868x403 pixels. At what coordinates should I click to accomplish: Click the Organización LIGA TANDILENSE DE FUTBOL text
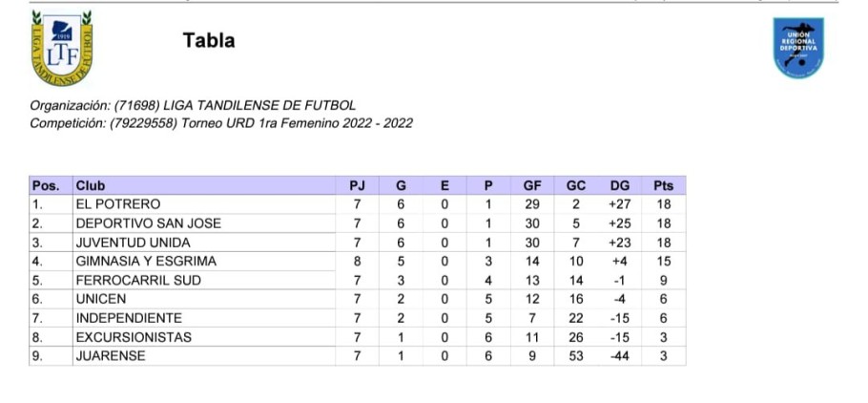(x=193, y=105)
